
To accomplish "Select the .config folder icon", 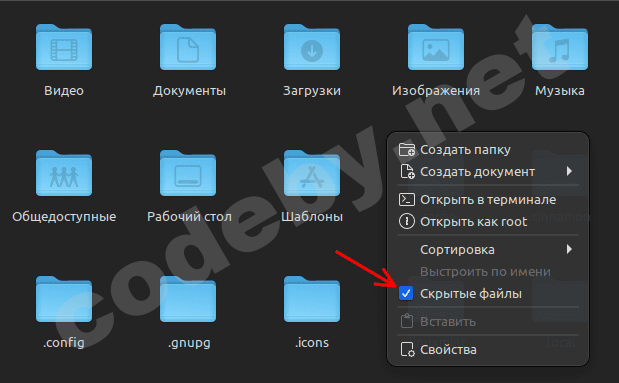I will click(x=64, y=299).
